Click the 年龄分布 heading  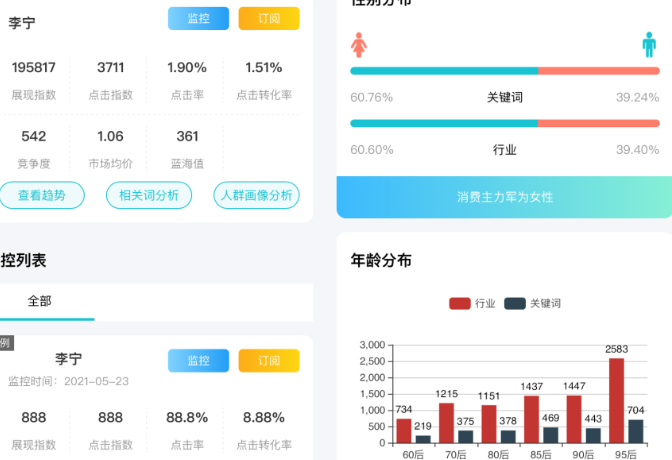tap(381, 260)
